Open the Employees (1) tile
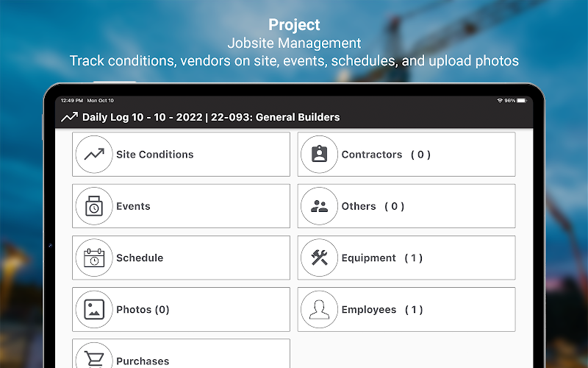 click(406, 309)
